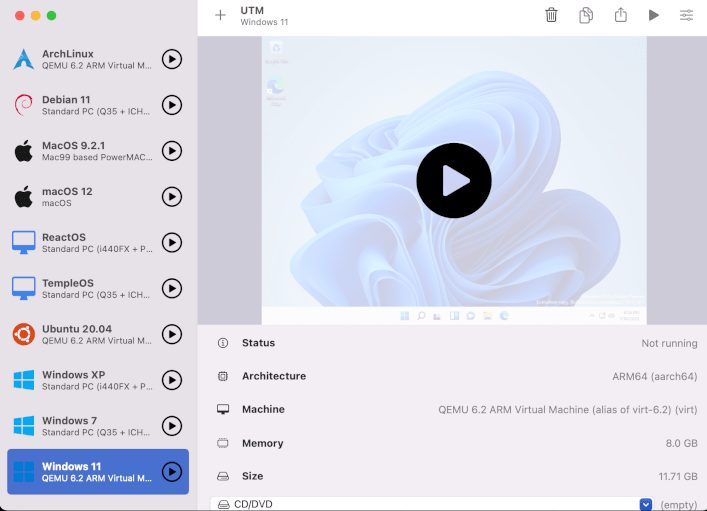Select MacOS 9.2.1 in the VM list
The height and width of the screenshot is (511, 707).
[x=98, y=151]
